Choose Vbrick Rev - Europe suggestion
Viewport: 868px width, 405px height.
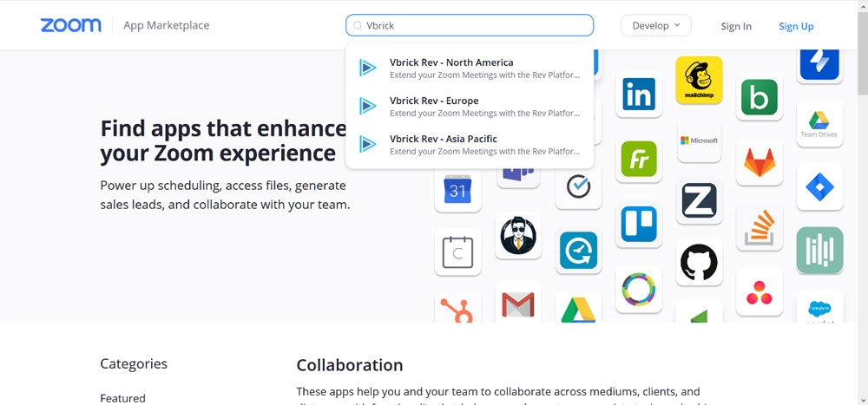(470, 106)
